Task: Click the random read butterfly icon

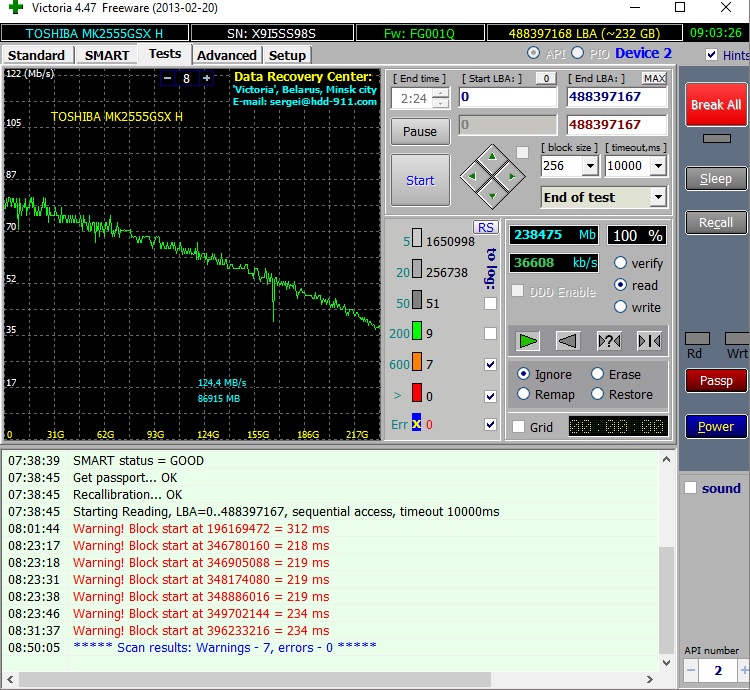Action: coord(609,341)
